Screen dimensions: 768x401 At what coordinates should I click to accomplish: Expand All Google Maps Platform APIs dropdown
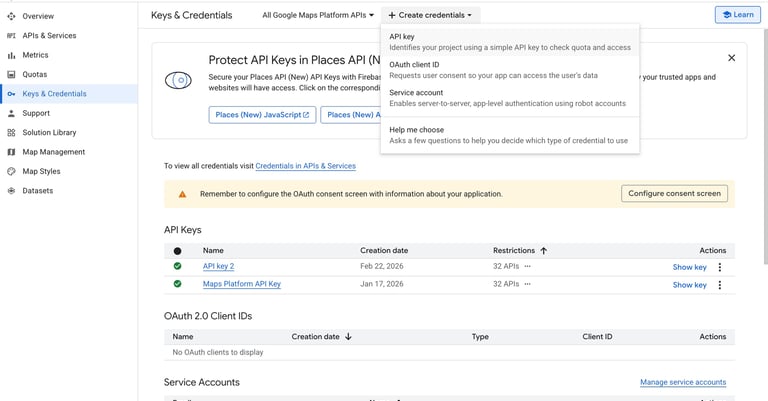click(318, 15)
